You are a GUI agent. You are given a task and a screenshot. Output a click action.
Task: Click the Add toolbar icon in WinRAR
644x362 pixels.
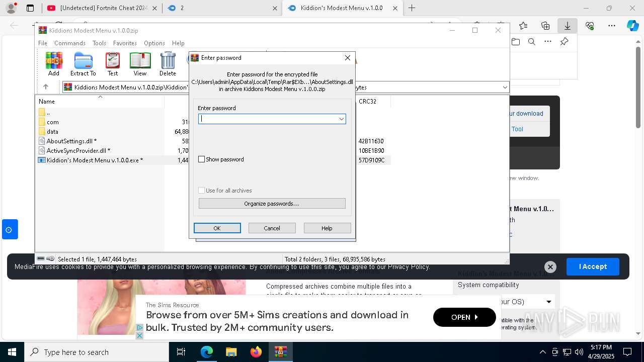(x=54, y=64)
